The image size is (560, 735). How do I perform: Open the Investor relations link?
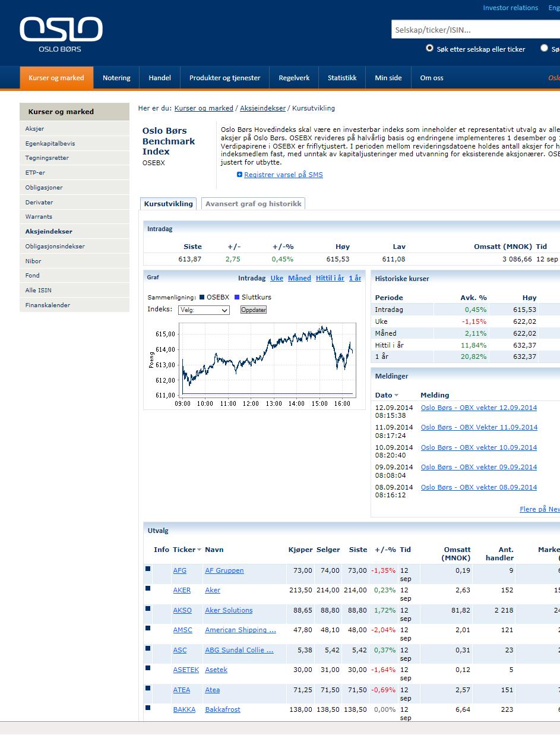(x=510, y=8)
